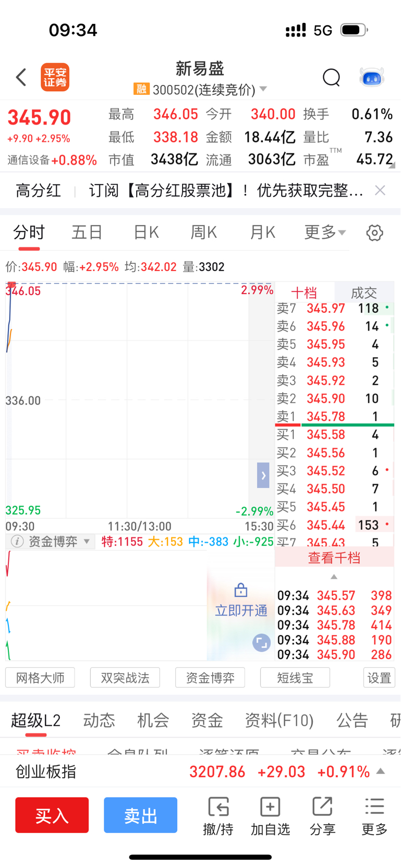Open the 机会 tab

[153, 720]
